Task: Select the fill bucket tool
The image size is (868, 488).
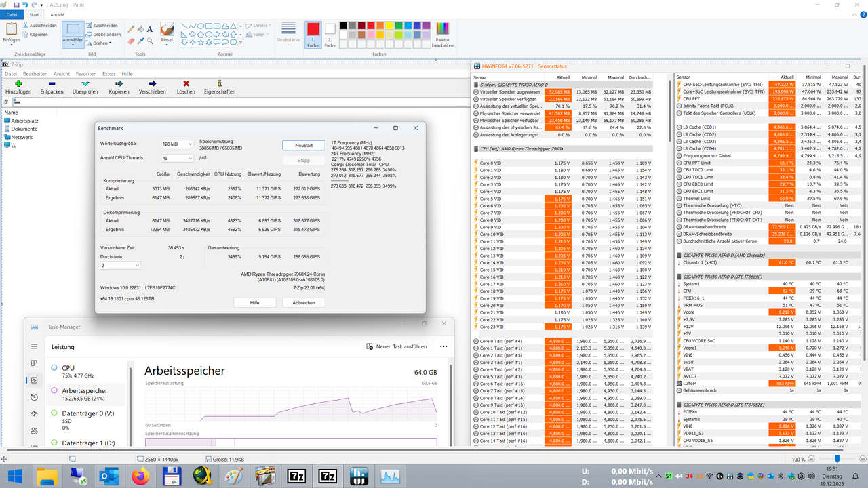Action: pos(140,29)
